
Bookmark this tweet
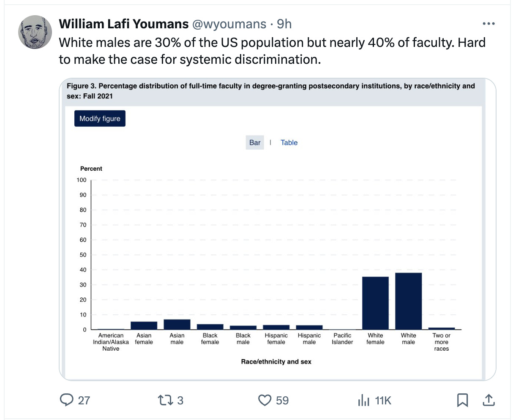(x=462, y=400)
